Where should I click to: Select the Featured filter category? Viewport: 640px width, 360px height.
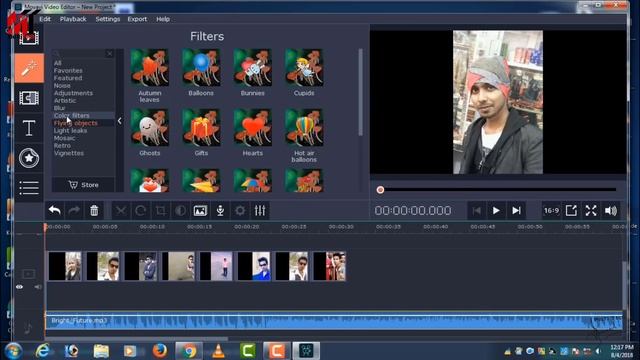(68, 78)
